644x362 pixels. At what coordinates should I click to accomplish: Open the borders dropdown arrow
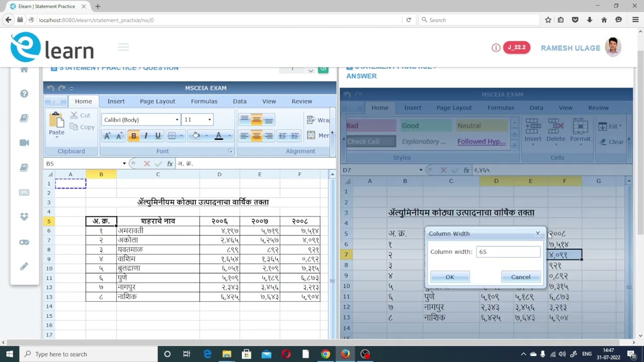pos(181,136)
